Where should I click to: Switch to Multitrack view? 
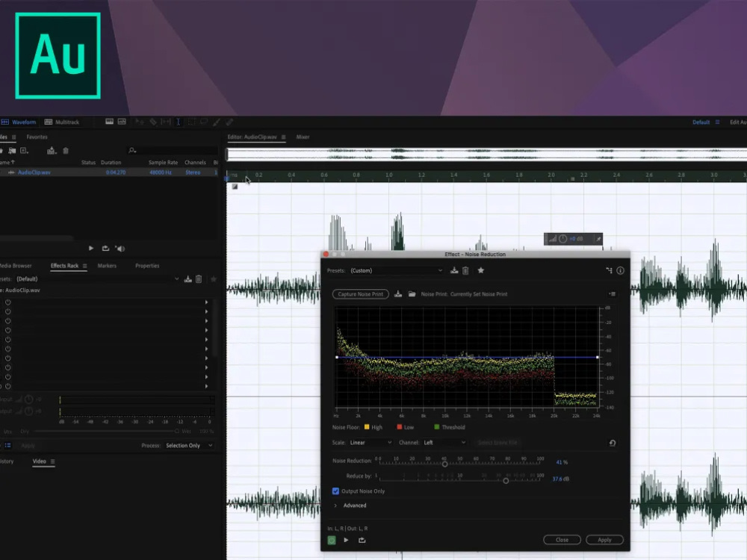(x=62, y=122)
